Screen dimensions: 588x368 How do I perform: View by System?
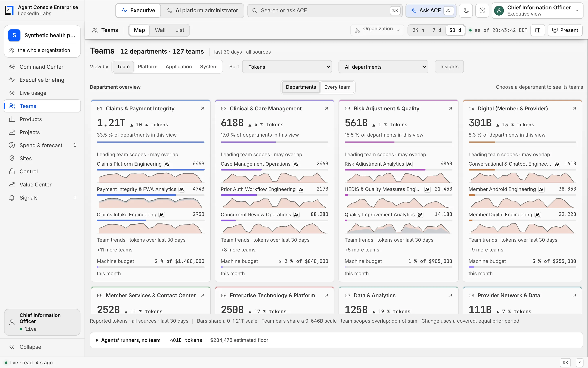pos(208,67)
